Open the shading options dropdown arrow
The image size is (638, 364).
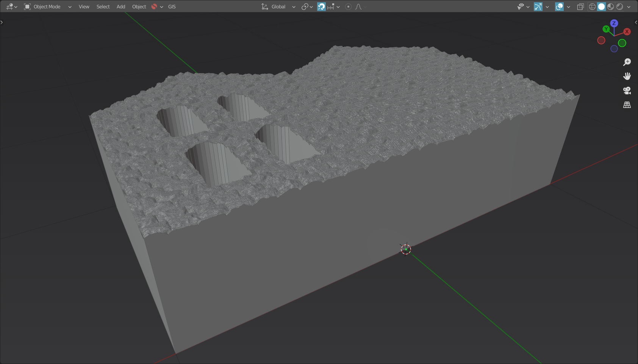pos(629,6)
